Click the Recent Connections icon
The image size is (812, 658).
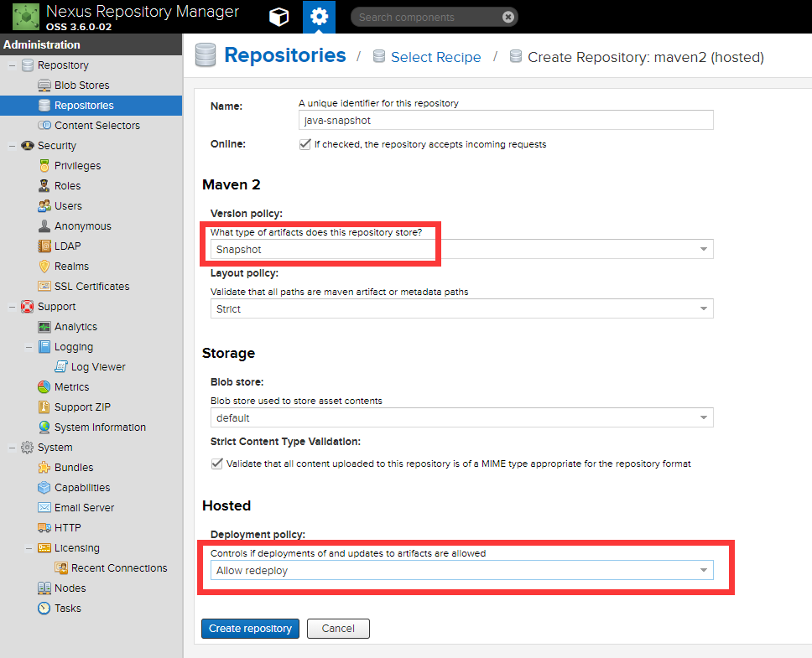coord(61,568)
